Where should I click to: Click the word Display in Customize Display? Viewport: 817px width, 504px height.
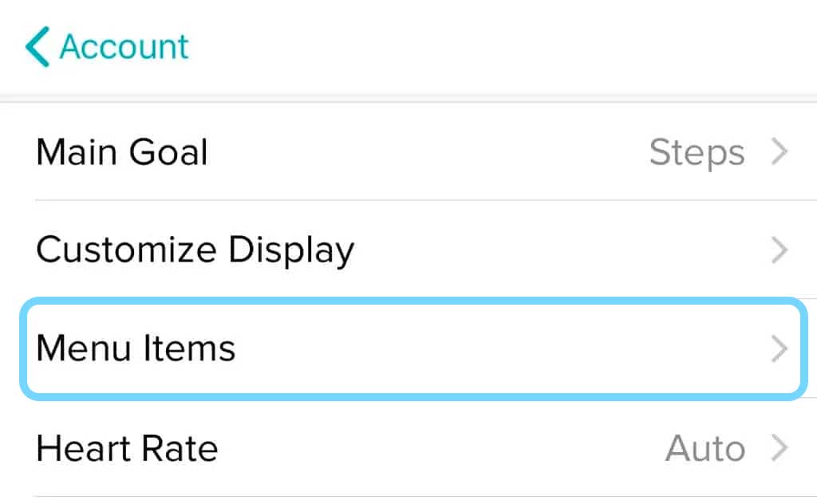(x=291, y=250)
